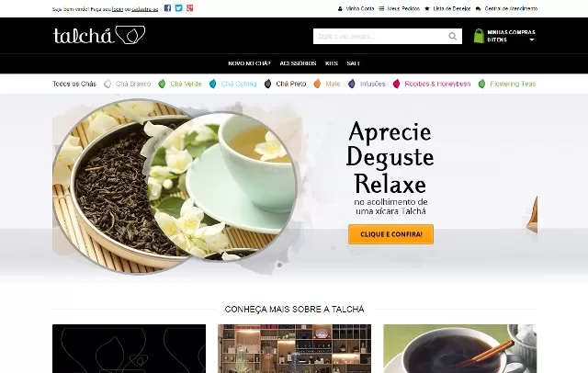Click the cadastre-se link
The width and height of the screenshot is (588, 373).
[x=145, y=9]
